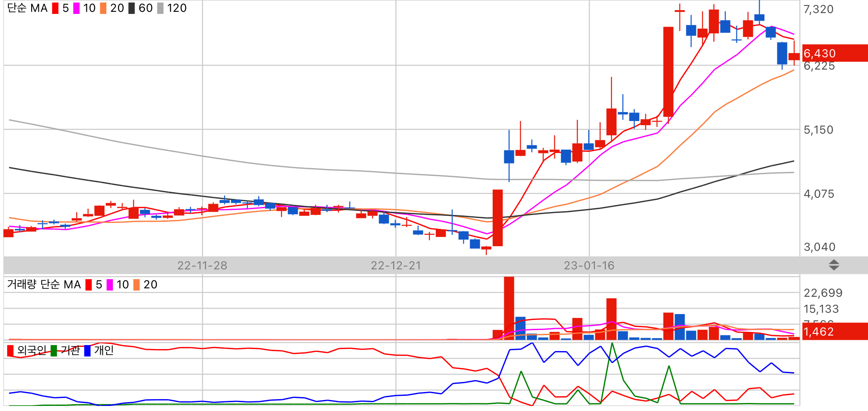Select the current price tag 6,430
The image size is (868, 411).
(835, 53)
